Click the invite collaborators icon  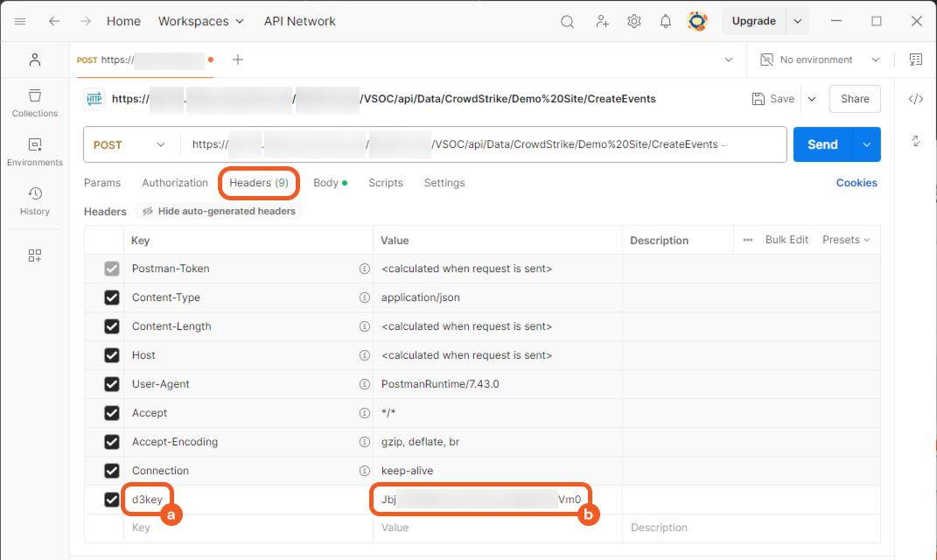pyautogui.click(x=602, y=22)
